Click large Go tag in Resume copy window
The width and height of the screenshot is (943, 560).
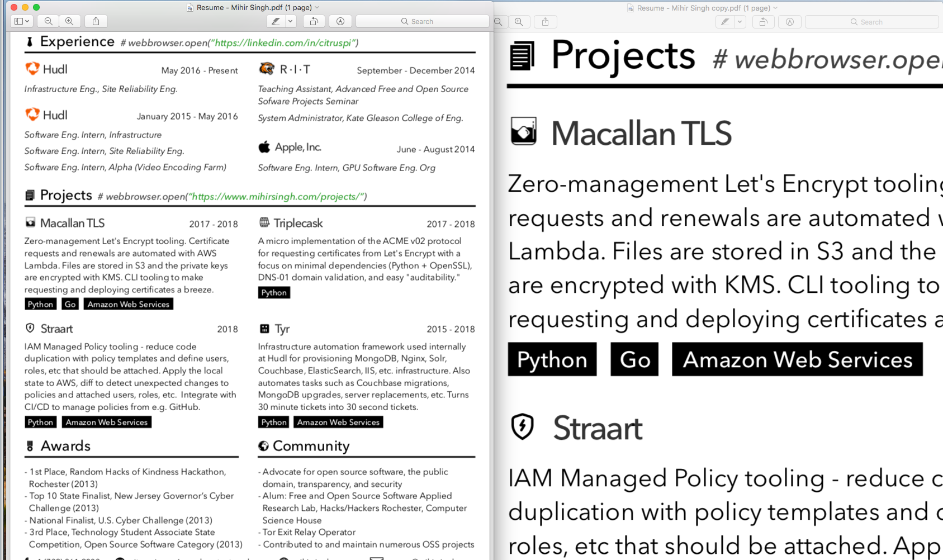pos(634,359)
